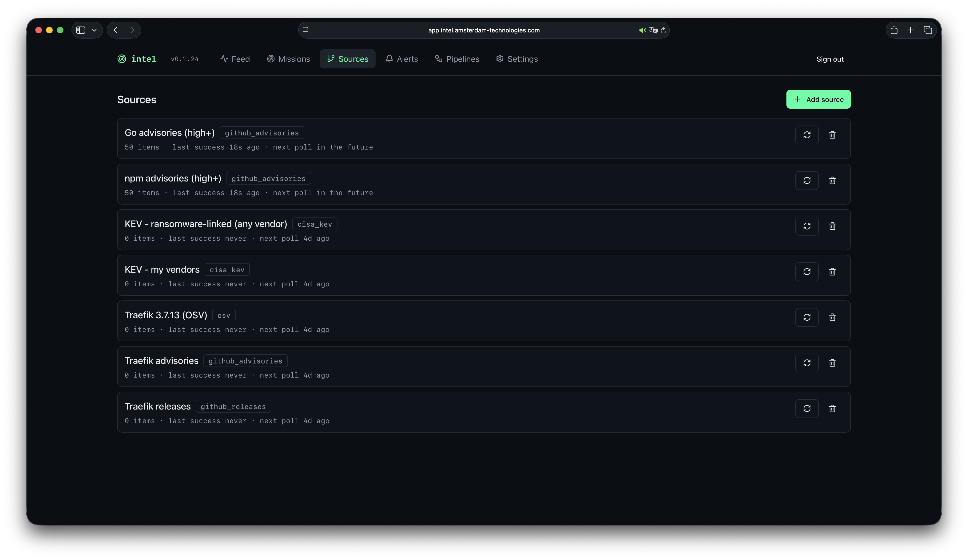
Task: Open the Feed tab
Action: 235,59
